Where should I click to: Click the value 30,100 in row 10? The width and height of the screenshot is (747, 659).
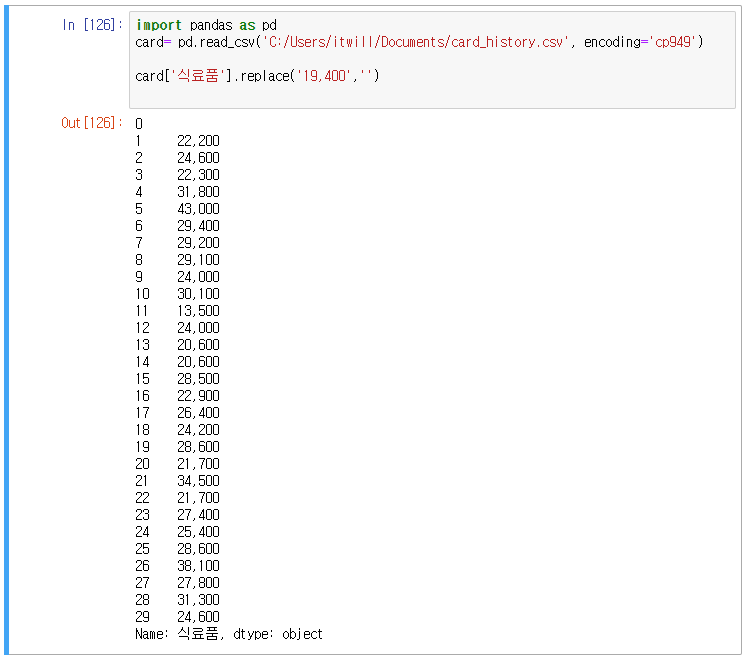coord(198,294)
